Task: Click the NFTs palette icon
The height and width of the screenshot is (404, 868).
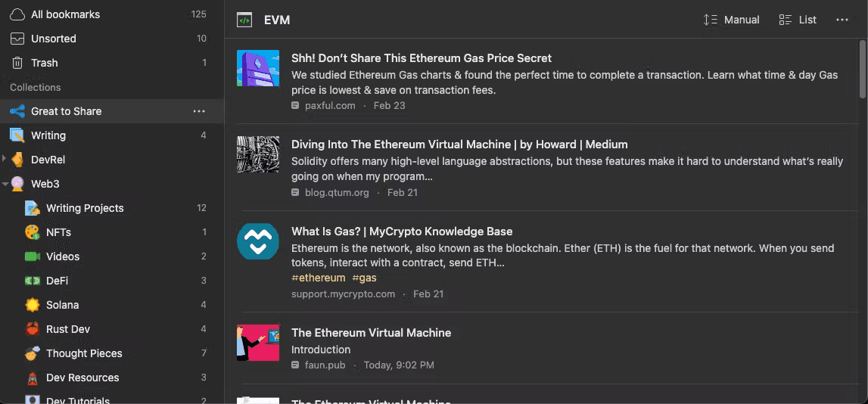Action: pos(32,232)
